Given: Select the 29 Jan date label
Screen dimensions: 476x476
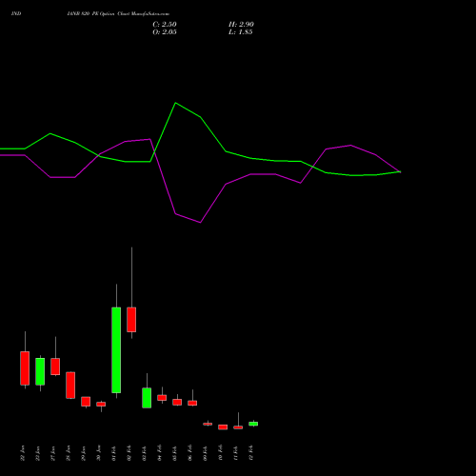Looking at the screenshot, I should click(84, 453).
